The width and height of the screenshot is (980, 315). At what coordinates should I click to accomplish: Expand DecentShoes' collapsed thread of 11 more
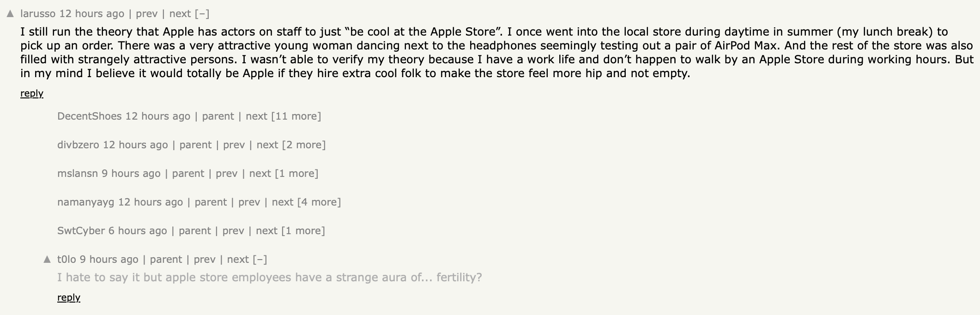pyautogui.click(x=296, y=116)
